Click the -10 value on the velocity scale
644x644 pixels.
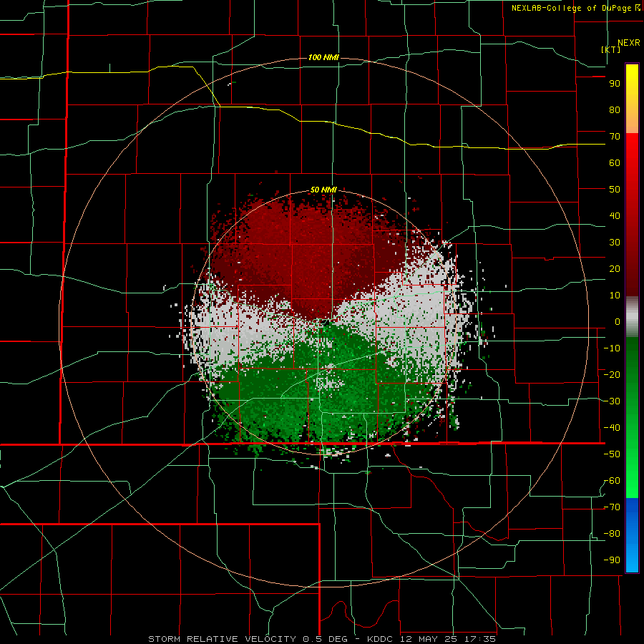pos(612,348)
